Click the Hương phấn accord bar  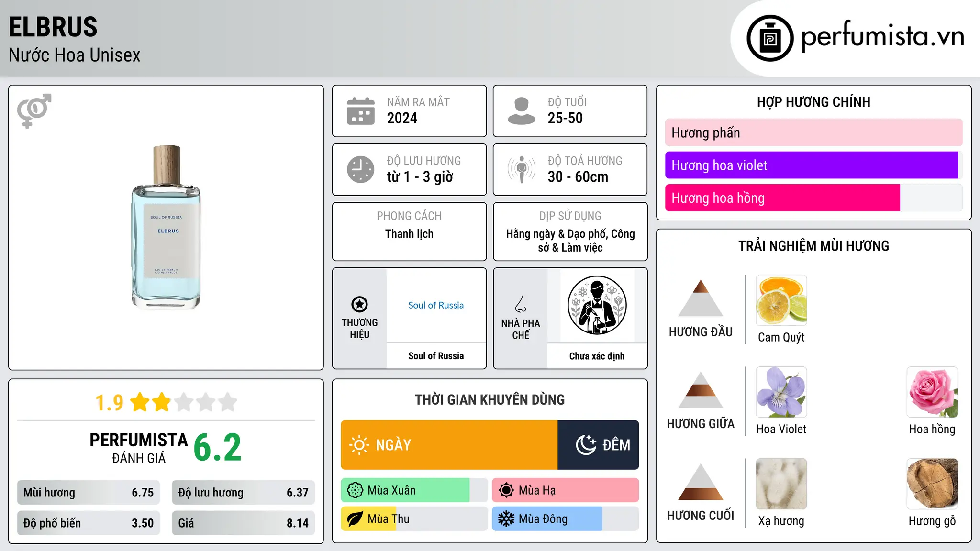[814, 132]
